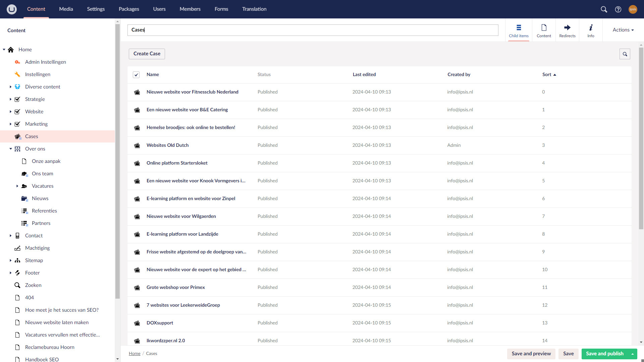Collapse the Over ons tree node

click(10, 149)
